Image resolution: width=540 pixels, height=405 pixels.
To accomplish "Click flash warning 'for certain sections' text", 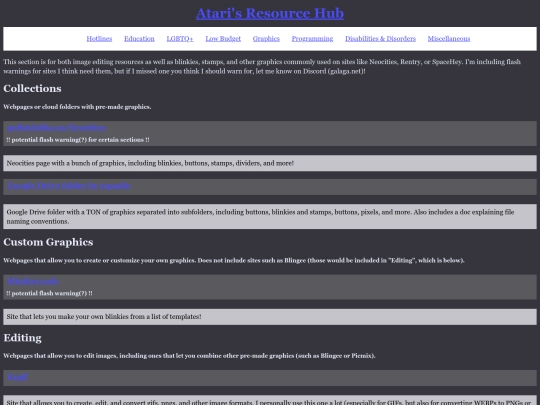I will pyautogui.click(x=78, y=140).
